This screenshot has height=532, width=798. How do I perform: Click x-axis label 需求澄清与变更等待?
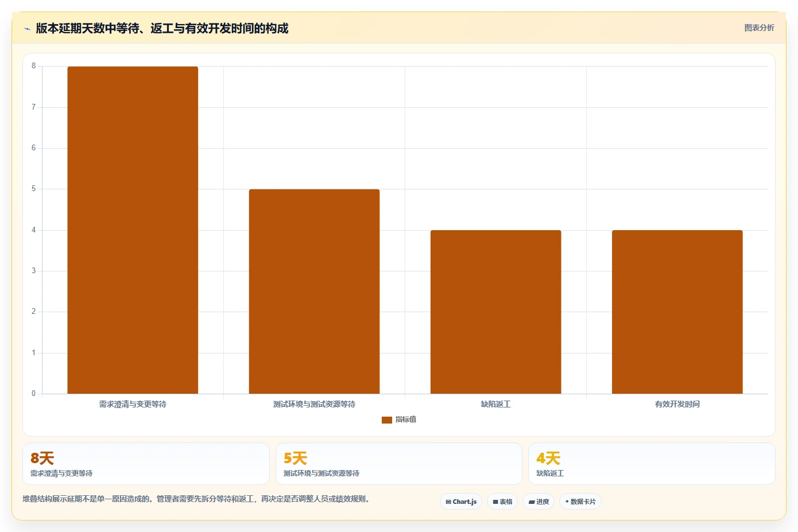(x=133, y=404)
